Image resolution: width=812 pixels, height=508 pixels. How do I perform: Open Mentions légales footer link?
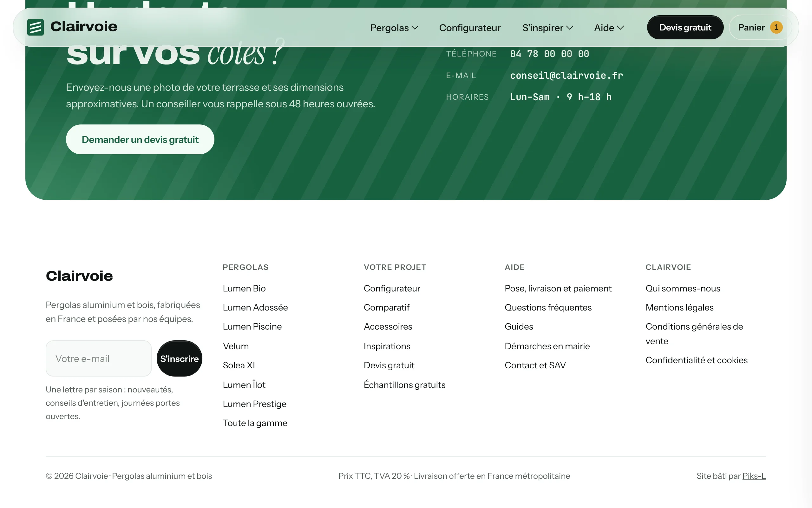pos(679,307)
